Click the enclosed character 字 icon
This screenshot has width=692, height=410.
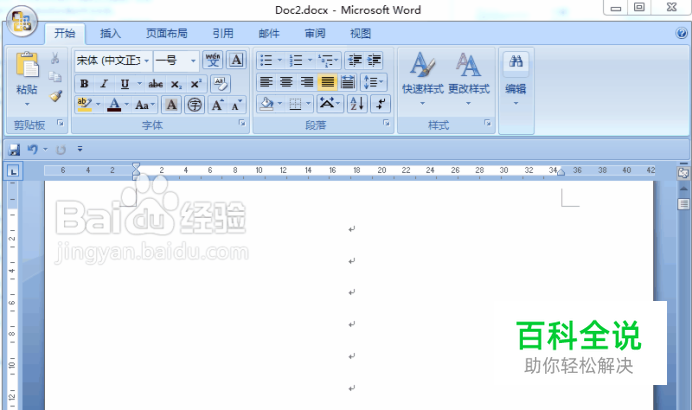coord(194,105)
